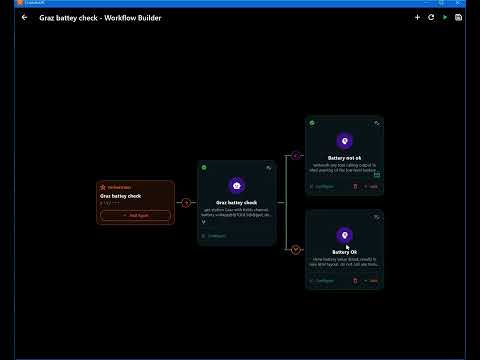Click Configure on Graz battey check agent
The width and height of the screenshot is (480, 360).
coord(214,236)
